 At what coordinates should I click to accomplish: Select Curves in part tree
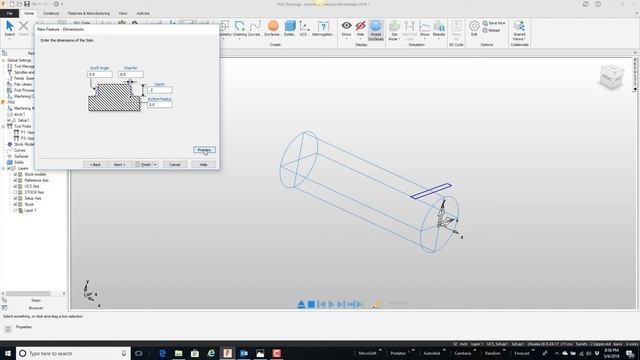19,150
